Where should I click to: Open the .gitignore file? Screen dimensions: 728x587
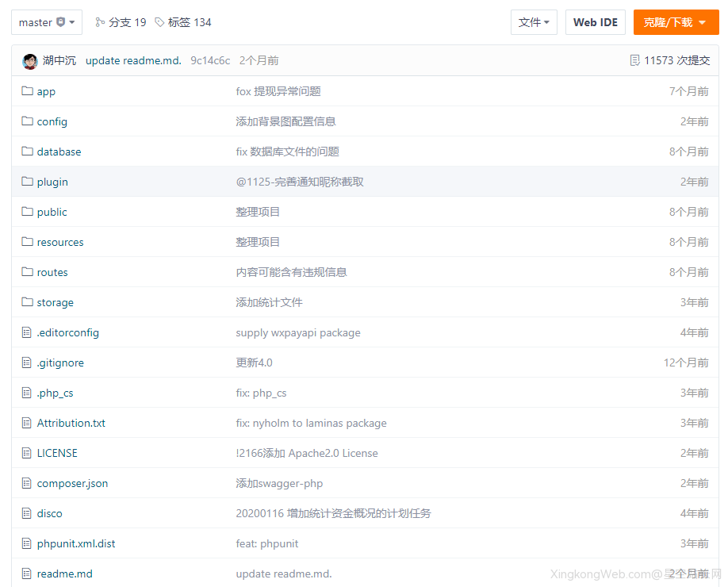point(60,363)
